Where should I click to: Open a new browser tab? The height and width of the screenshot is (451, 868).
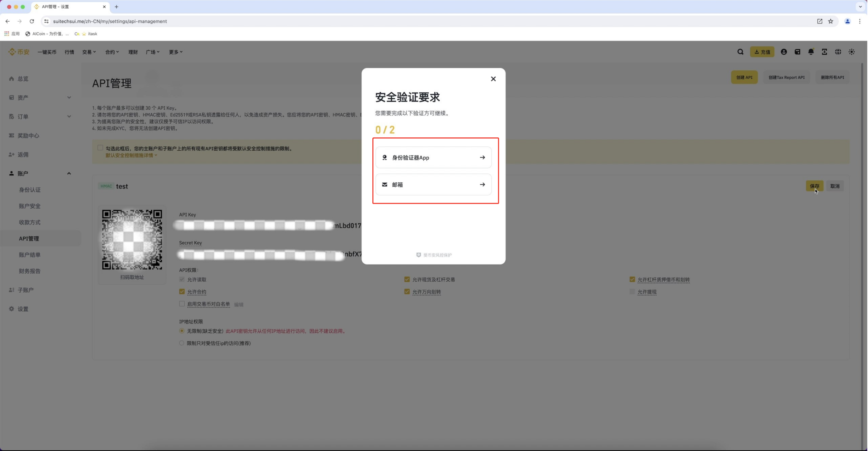(x=116, y=7)
